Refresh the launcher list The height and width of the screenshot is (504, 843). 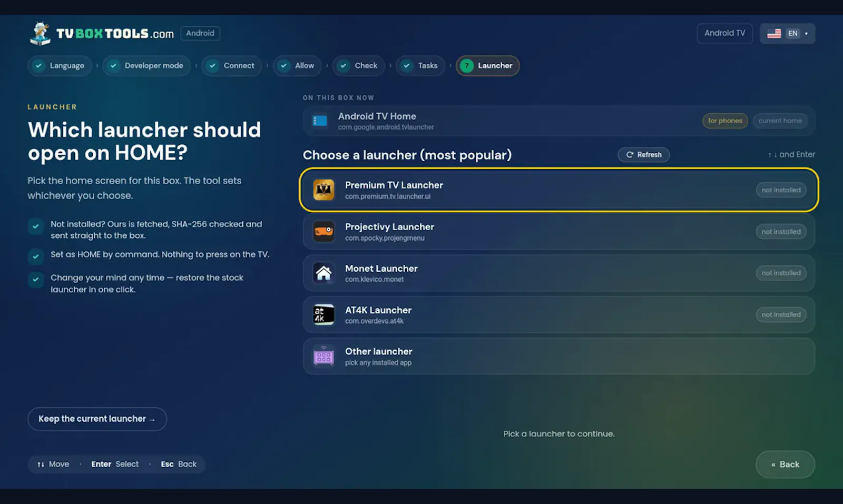tap(644, 155)
